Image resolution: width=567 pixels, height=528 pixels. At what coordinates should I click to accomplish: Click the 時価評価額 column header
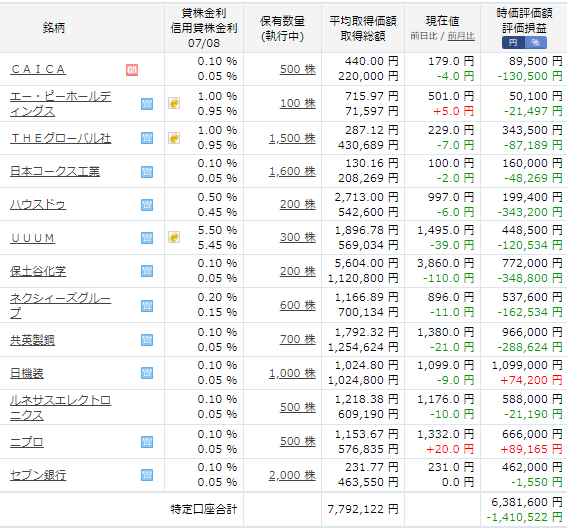click(x=524, y=13)
